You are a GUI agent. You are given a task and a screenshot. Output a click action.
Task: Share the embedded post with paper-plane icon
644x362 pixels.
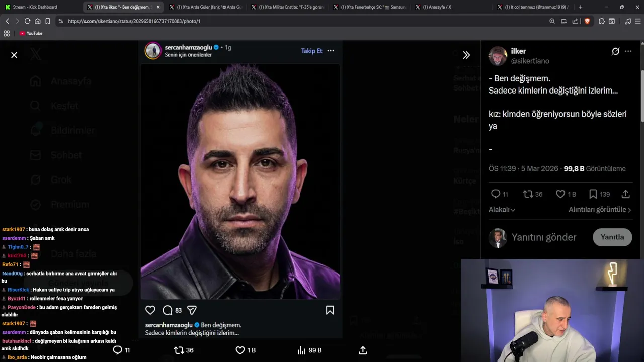pos(192,310)
